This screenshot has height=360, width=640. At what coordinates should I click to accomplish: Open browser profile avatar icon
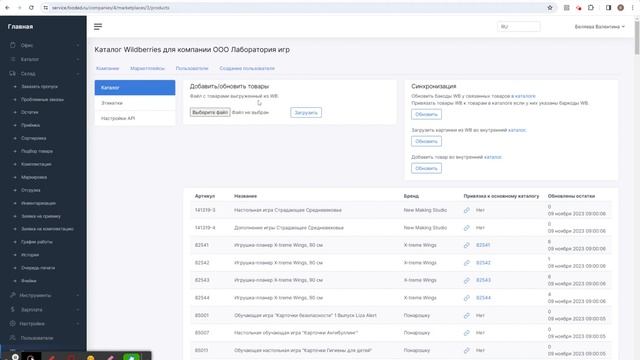620,8
